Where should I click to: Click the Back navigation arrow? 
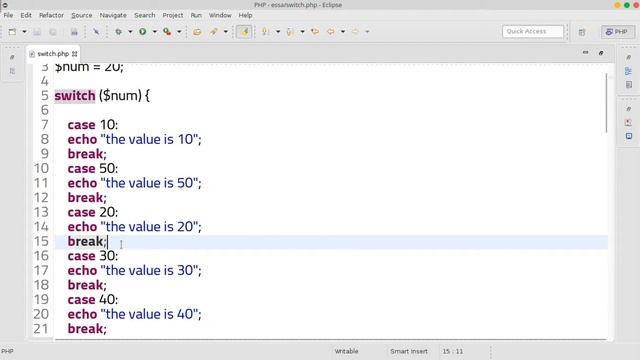[331, 31]
